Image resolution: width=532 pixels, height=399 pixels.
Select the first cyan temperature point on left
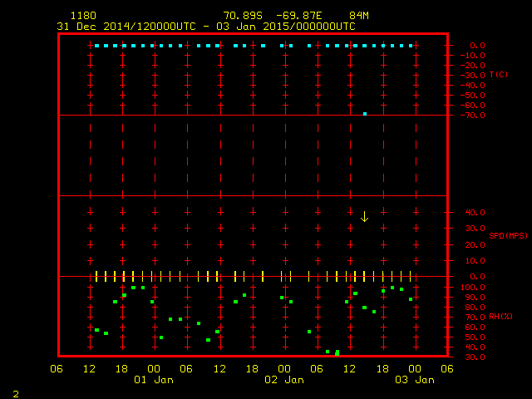coord(96,46)
